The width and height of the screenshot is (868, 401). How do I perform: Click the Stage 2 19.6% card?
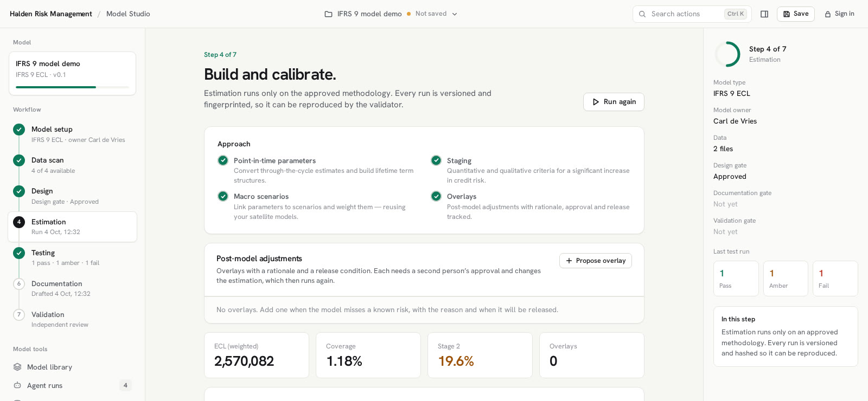480,355
